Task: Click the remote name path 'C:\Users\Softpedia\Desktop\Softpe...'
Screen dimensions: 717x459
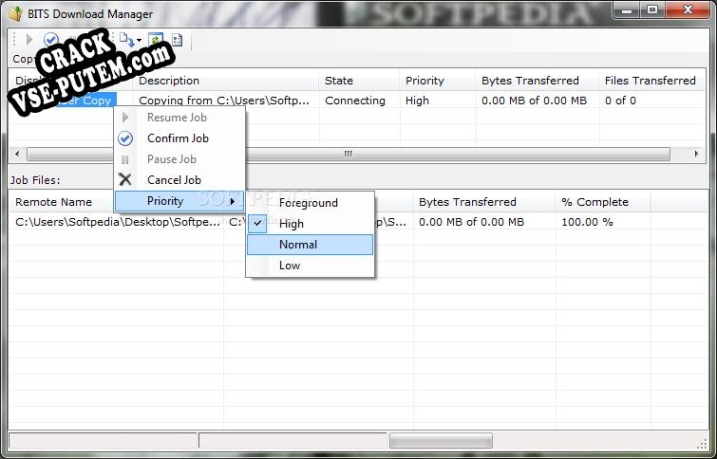Action: click(118, 222)
